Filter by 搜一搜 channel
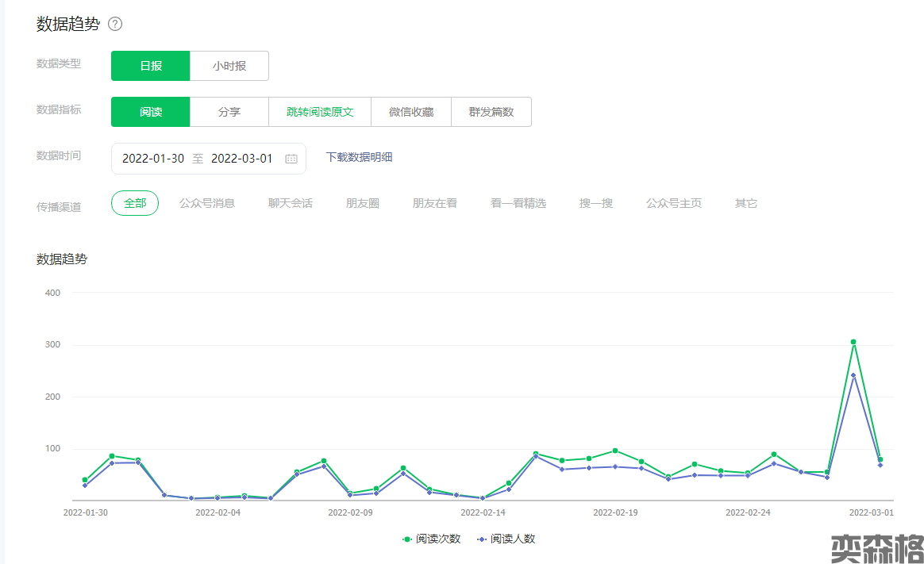The height and width of the screenshot is (564, 924). pos(596,203)
